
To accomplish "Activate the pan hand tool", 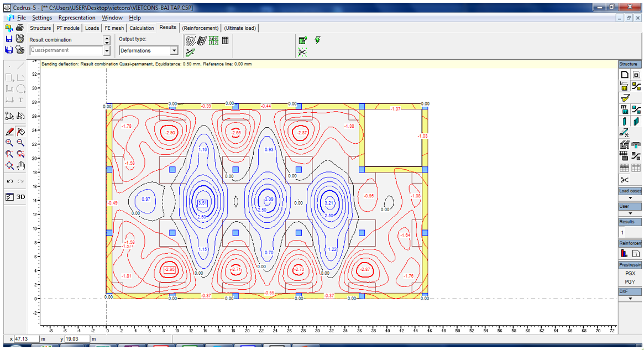I will (x=21, y=165).
